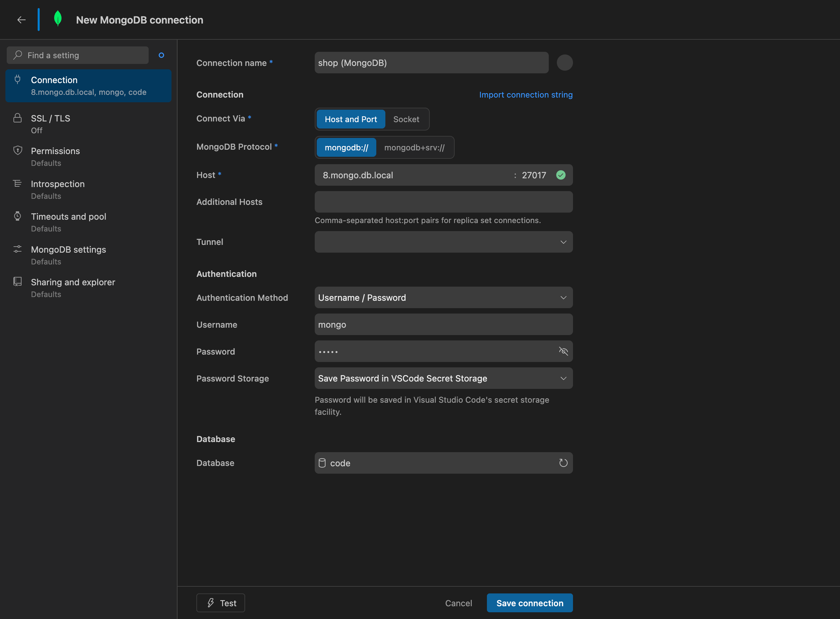
Task: Click the padlock icon for SSL / TLS
Action: point(17,118)
